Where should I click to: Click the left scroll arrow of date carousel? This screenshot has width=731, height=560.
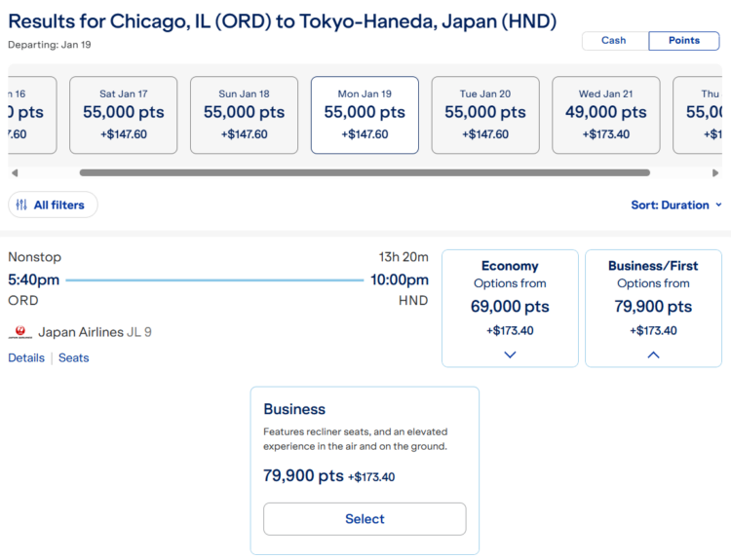click(x=15, y=172)
